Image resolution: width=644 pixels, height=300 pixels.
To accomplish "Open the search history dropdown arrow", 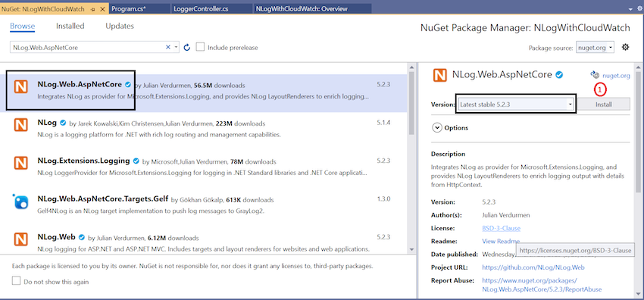I will click(x=177, y=47).
